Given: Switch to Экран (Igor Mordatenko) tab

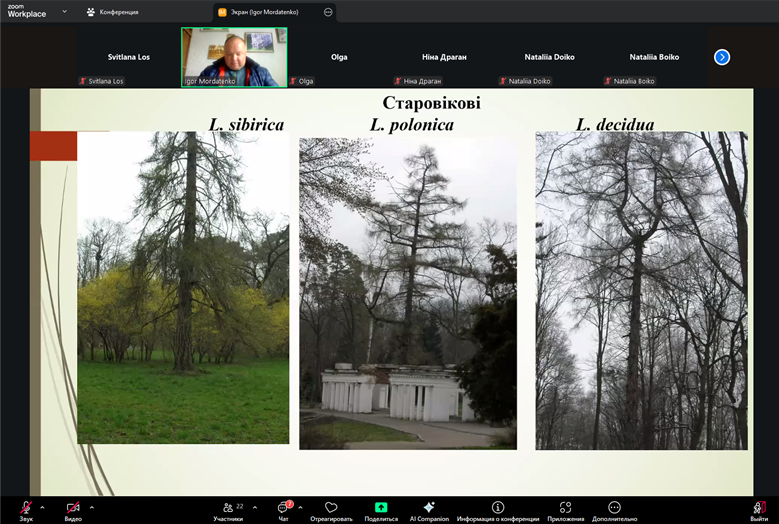Looking at the screenshot, I should tap(270, 12).
